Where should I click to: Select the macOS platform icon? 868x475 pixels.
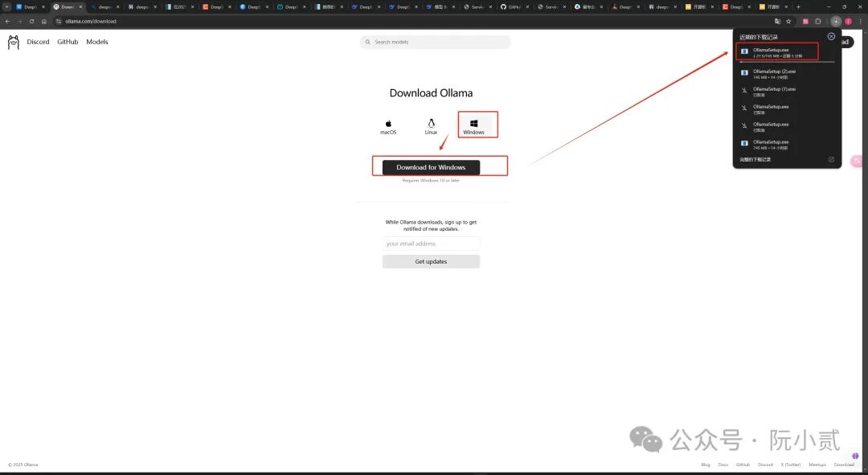tap(388, 127)
